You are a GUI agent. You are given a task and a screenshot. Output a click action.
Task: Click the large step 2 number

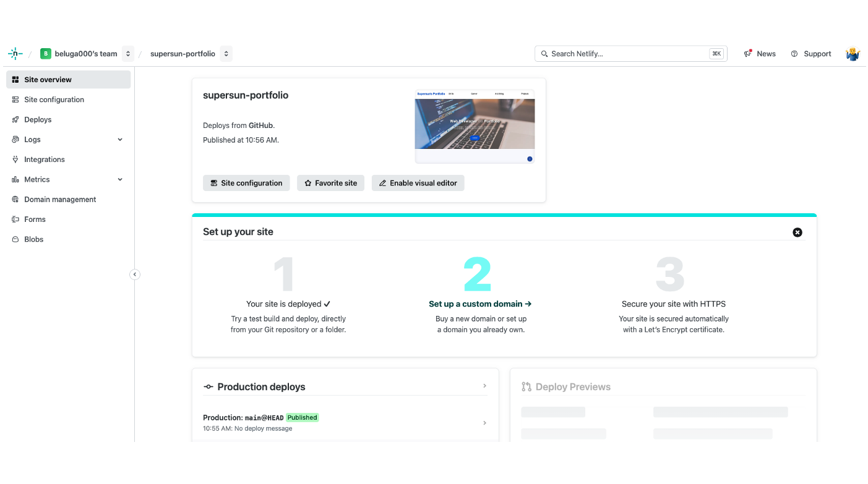[478, 274]
